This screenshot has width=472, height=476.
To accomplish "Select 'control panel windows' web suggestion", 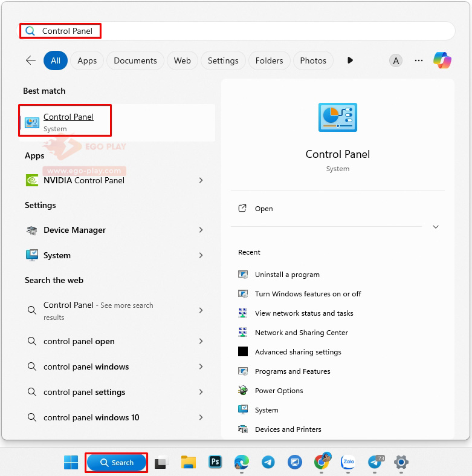I will coord(86,367).
